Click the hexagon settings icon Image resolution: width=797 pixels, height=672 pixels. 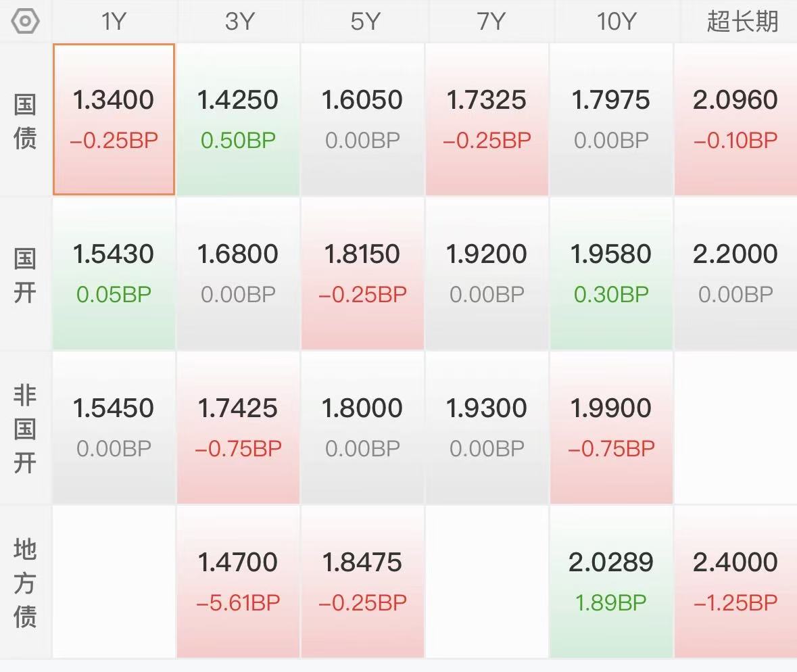coord(26,21)
